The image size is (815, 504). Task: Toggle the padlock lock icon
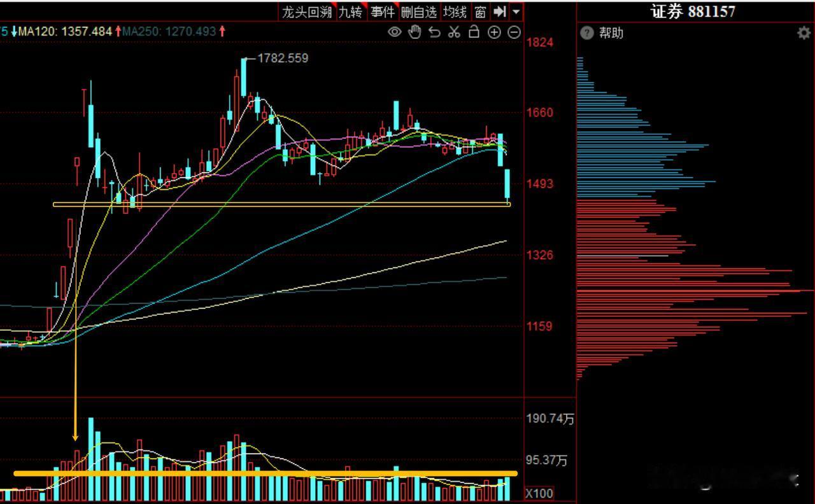(x=474, y=31)
